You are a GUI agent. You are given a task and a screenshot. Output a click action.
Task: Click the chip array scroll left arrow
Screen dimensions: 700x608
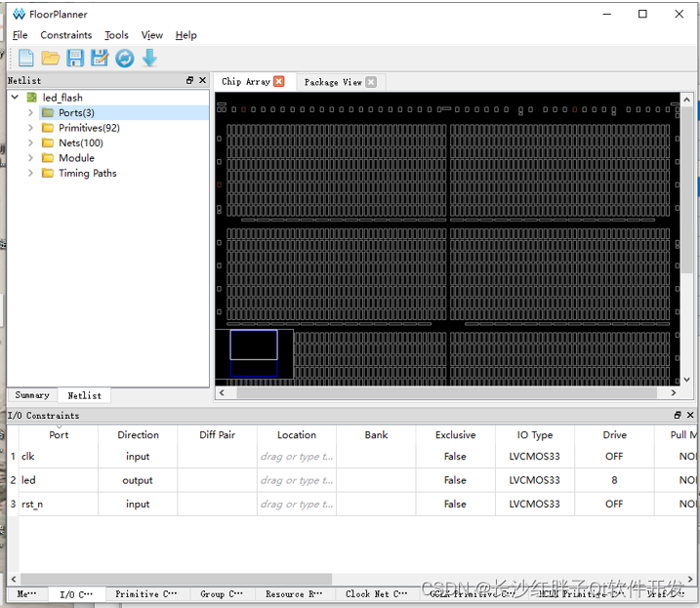tap(222, 393)
